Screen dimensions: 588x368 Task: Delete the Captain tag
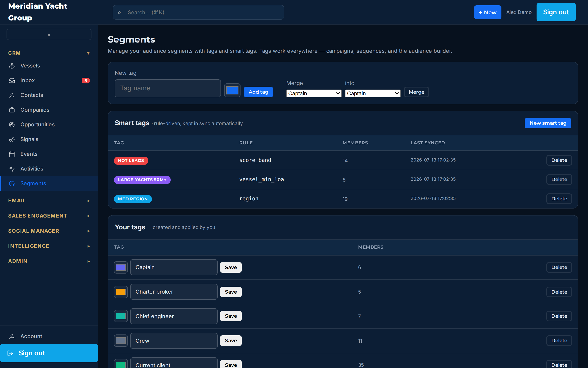tap(559, 267)
